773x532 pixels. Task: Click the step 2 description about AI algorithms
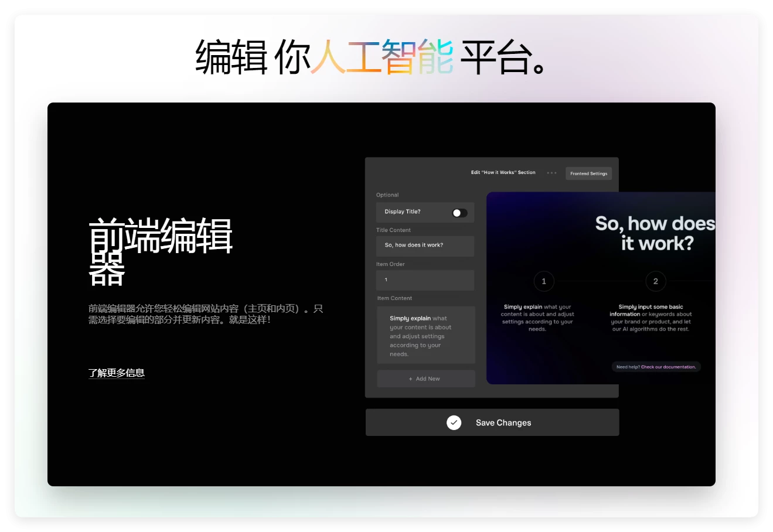[651, 318]
